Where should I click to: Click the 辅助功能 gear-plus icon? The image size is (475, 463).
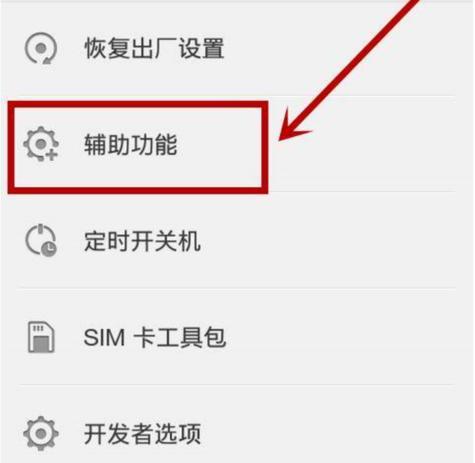(x=41, y=144)
